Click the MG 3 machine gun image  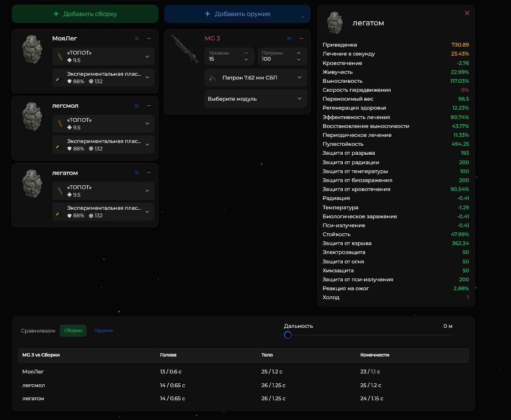185,49
